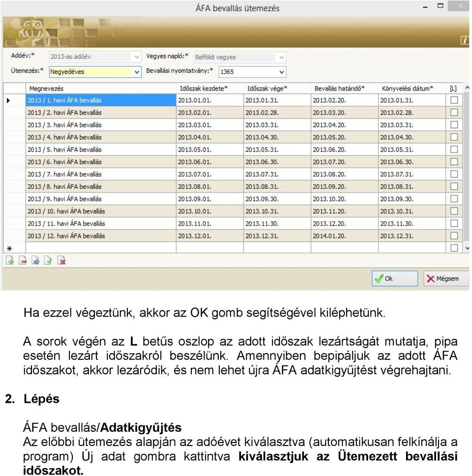The height and width of the screenshot is (476, 472).
Task: Click the Bevallás határidő column header
Action: pyautogui.click(x=345, y=89)
